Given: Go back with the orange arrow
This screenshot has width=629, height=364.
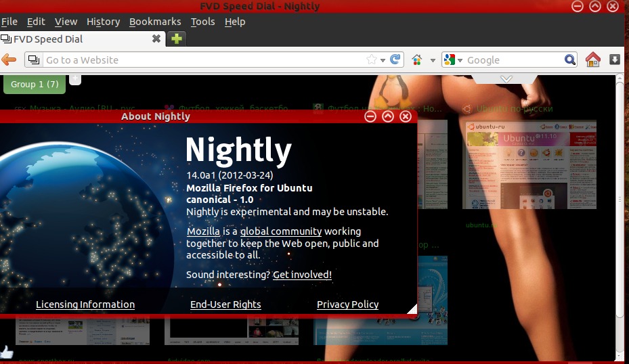Looking at the screenshot, I should [x=9, y=60].
